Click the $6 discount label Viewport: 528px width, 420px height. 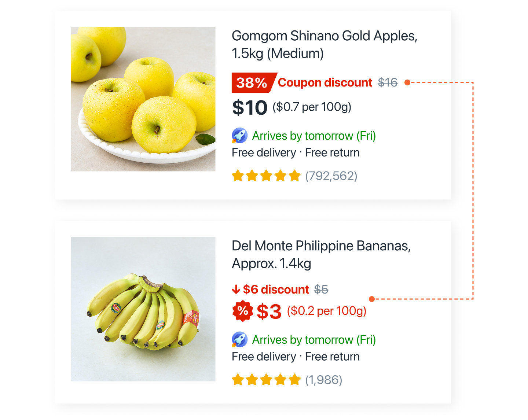point(276,290)
